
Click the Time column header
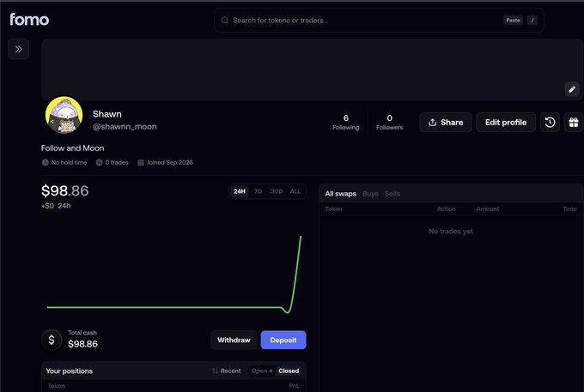click(569, 209)
